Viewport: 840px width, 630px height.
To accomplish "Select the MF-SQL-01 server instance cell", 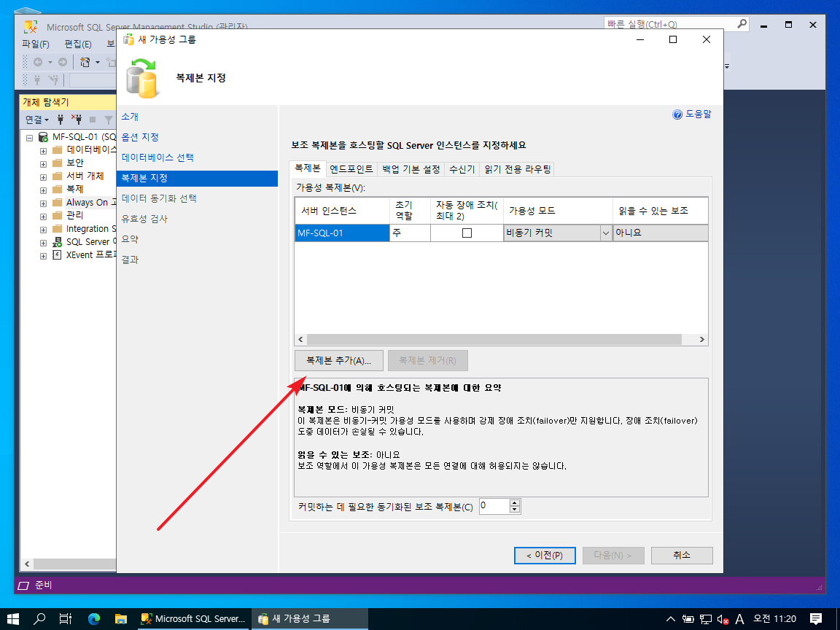I will point(342,233).
